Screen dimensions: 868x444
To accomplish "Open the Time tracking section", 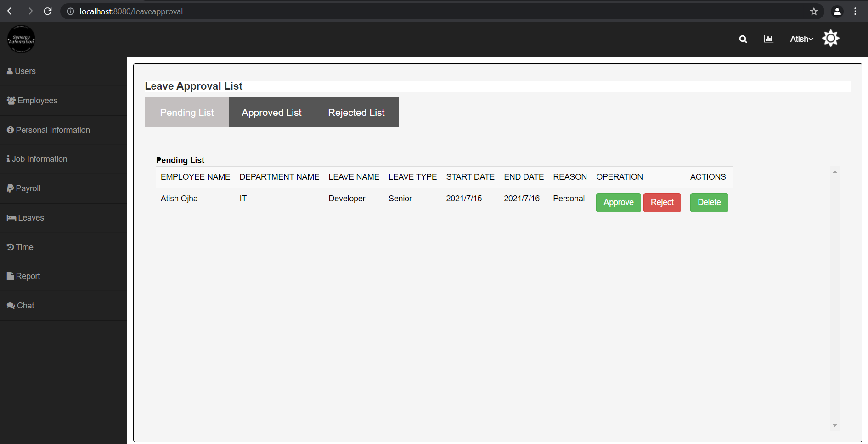I will (24, 247).
